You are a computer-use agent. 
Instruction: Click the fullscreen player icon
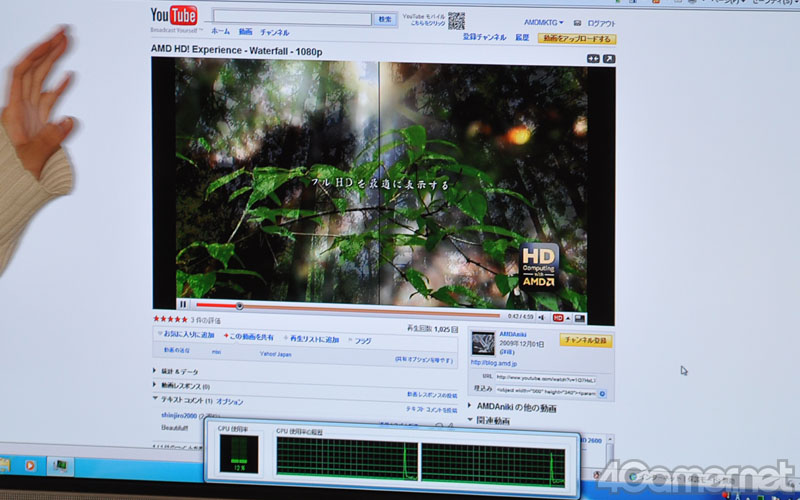point(580,318)
